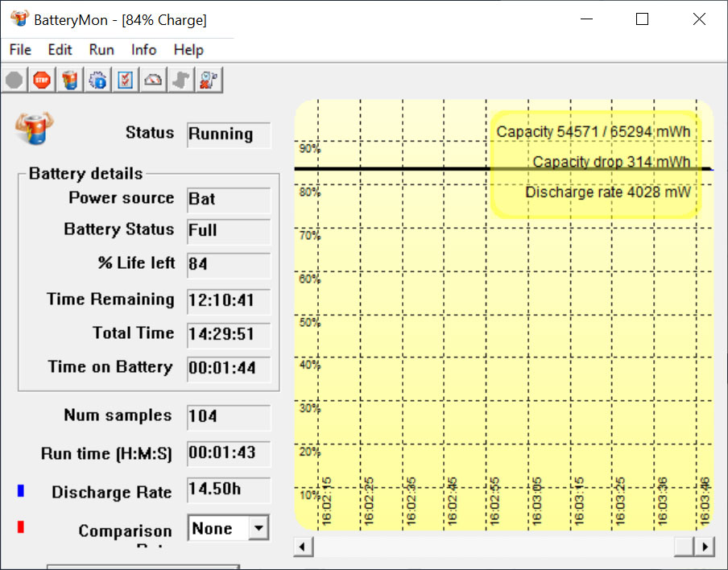Maximize the BatteryMon window
Image resolution: width=728 pixels, height=570 pixels.
(x=642, y=19)
